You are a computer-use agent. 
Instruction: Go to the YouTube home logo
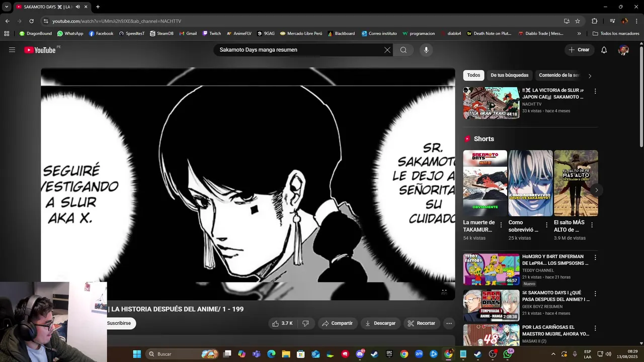[40, 50]
